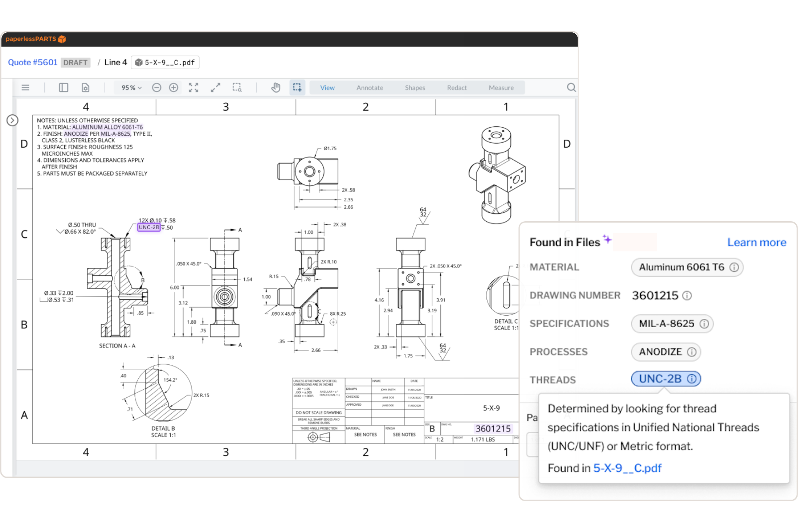This screenshot has height=532, width=798.
Task: Expand the left panel with the arrow circle
Action: click(12, 120)
